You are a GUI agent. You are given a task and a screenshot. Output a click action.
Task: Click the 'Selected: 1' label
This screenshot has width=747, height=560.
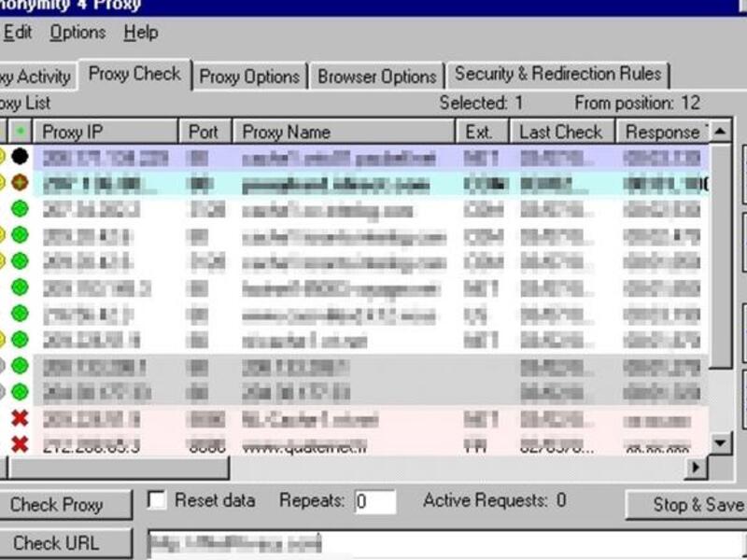481,103
